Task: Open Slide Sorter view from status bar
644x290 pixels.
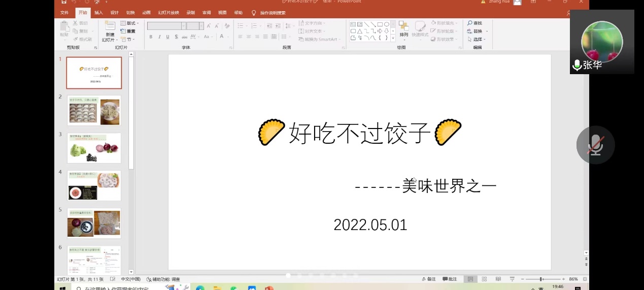Action: pyautogui.click(x=484, y=279)
